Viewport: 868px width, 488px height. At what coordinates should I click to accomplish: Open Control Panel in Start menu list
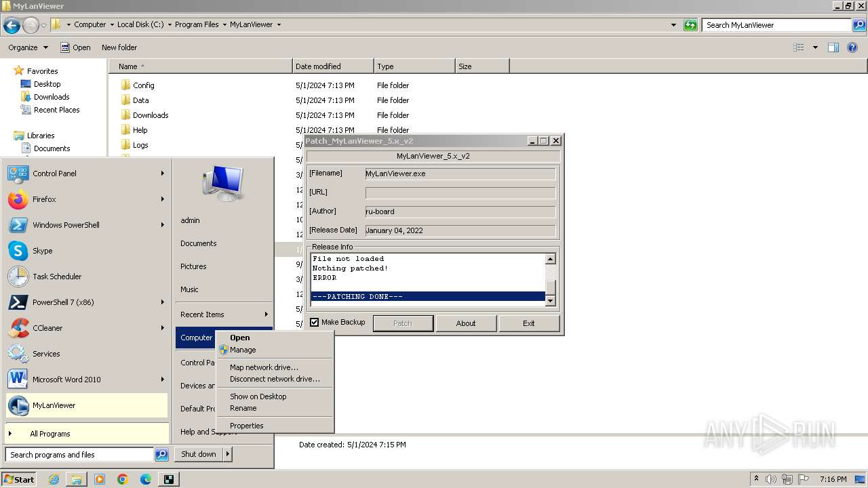pyautogui.click(x=87, y=174)
